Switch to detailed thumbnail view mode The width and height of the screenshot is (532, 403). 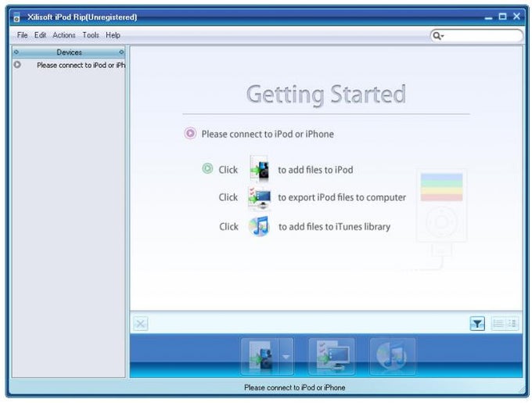512,324
